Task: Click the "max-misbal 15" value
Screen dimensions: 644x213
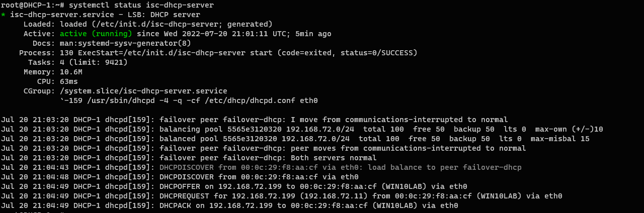Action: [560, 139]
